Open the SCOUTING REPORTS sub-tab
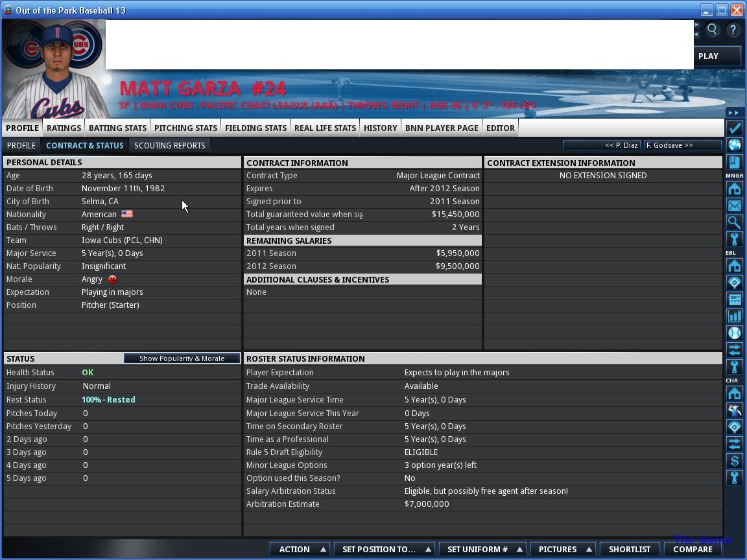 [x=169, y=145]
